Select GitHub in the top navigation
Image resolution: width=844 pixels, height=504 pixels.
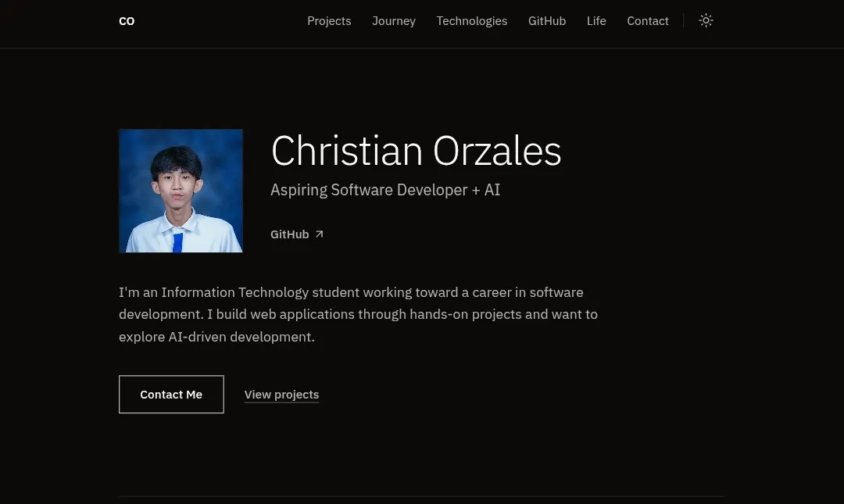coord(547,21)
